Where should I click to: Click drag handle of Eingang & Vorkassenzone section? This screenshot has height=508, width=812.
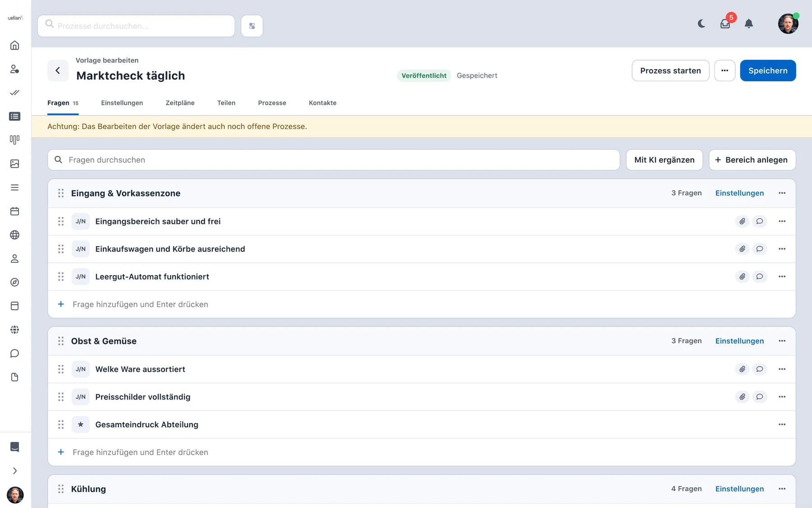[x=61, y=193]
